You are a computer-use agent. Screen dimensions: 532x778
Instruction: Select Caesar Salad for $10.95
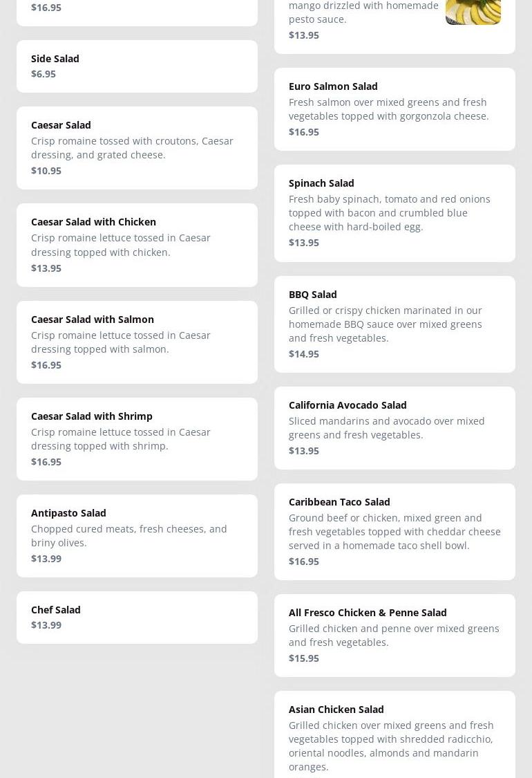click(x=137, y=148)
